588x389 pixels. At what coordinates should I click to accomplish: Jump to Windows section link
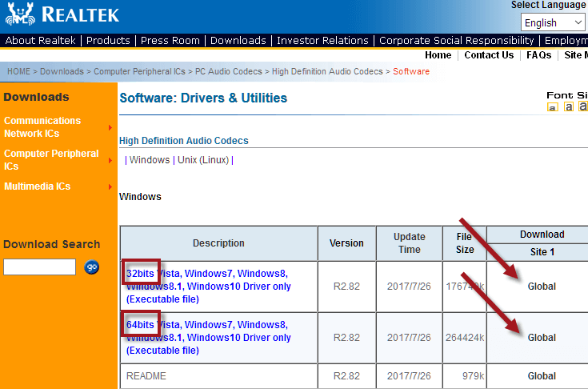click(x=150, y=160)
